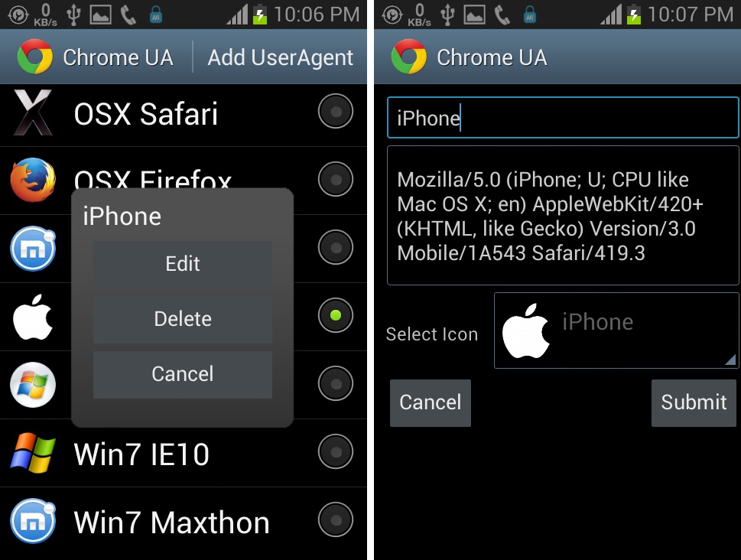The image size is (741, 560).
Task: Tap the Apple logo in list
Action: pyautogui.click(x=33, y=316)
